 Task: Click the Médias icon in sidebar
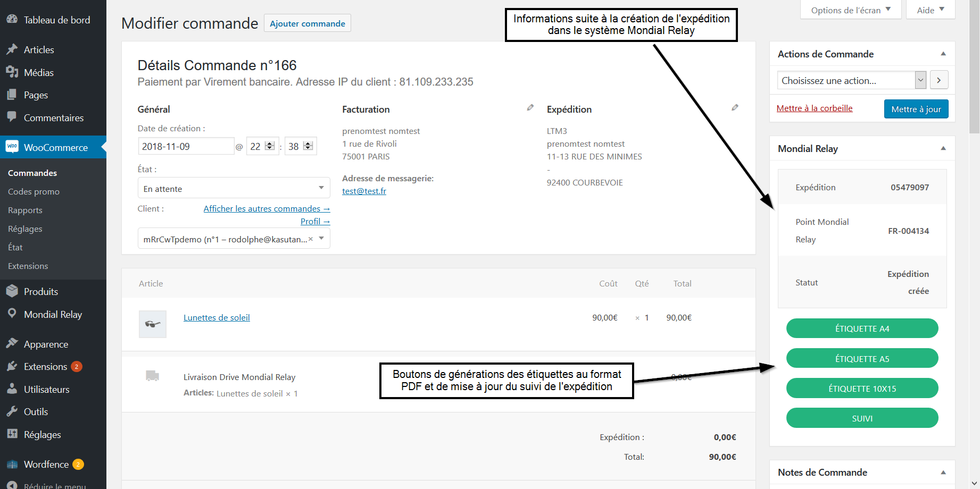click(12, 72)
